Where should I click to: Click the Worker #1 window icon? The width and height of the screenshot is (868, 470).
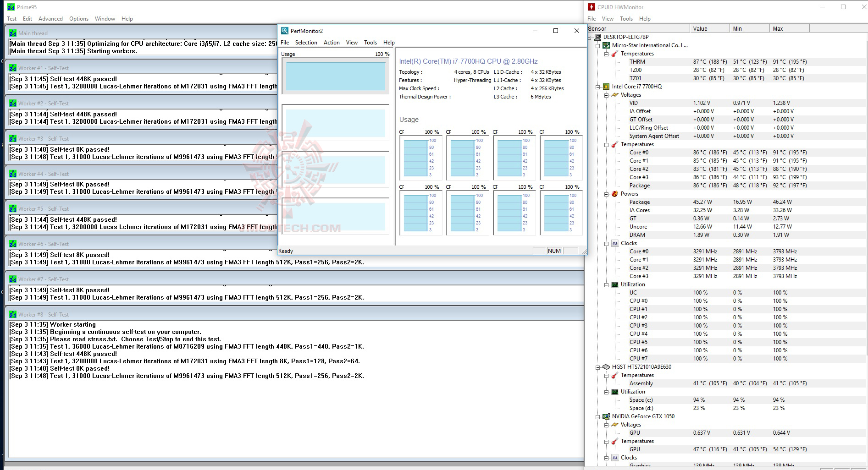coord(13,68)
